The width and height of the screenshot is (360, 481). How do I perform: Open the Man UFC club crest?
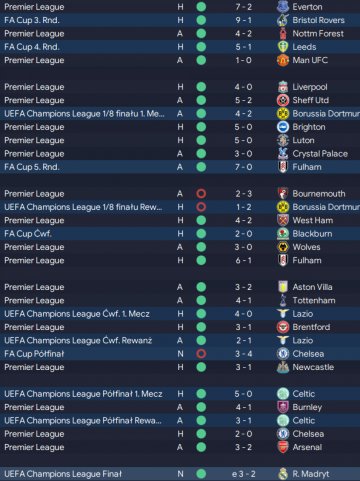pos(283,60)
